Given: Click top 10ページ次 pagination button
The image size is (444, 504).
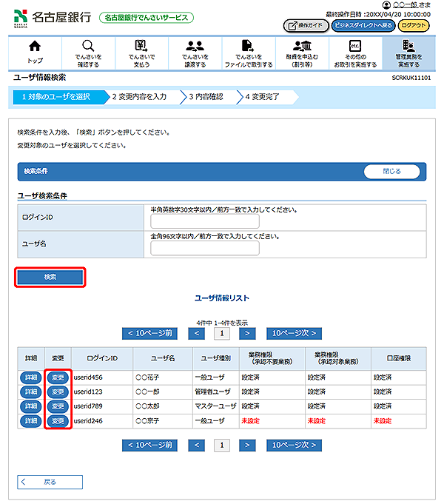Looking at the screenshot, I should pos(294,334).
